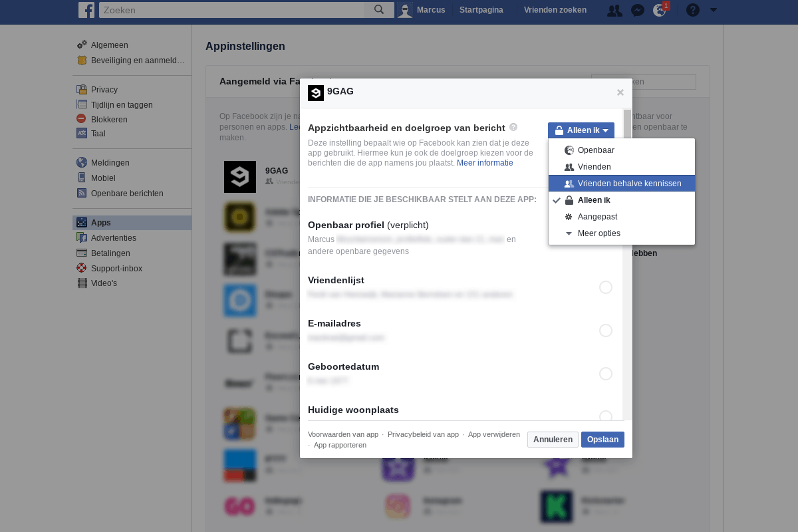Screen dimensions: 798x532
Task: Open the Messenger messages icon
Action: coord(637,10)
